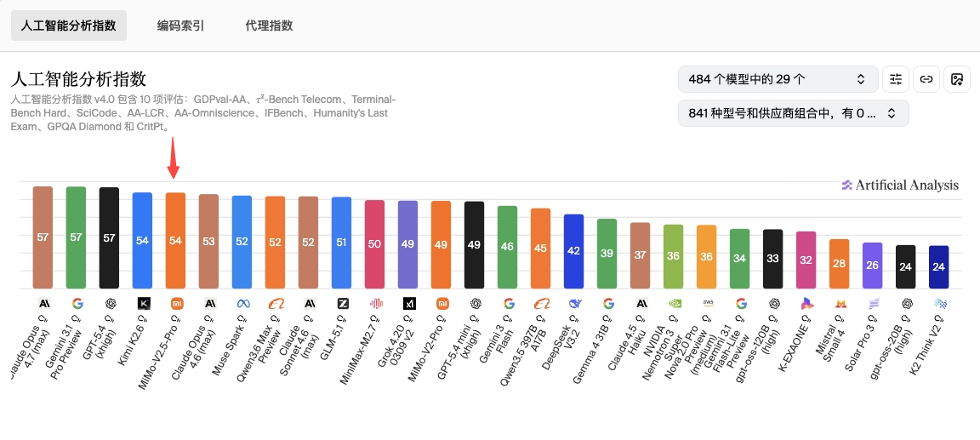Click the xAI logo for Grok 4.20
This screenshot has width=980, height=440.
408,303
